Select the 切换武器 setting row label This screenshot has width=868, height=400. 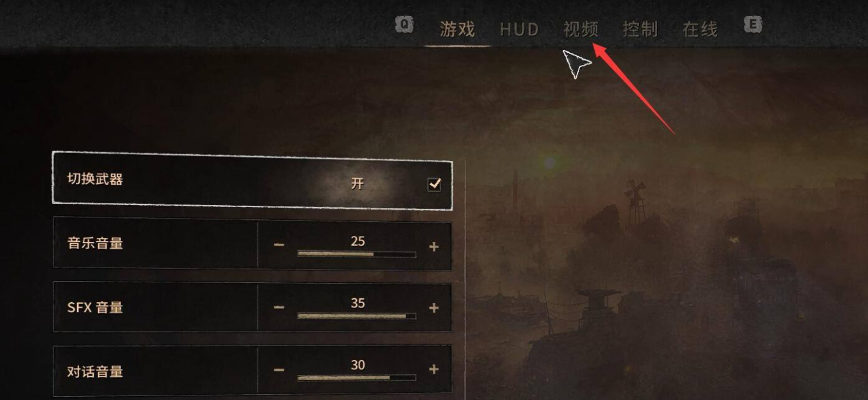[95, 179]
